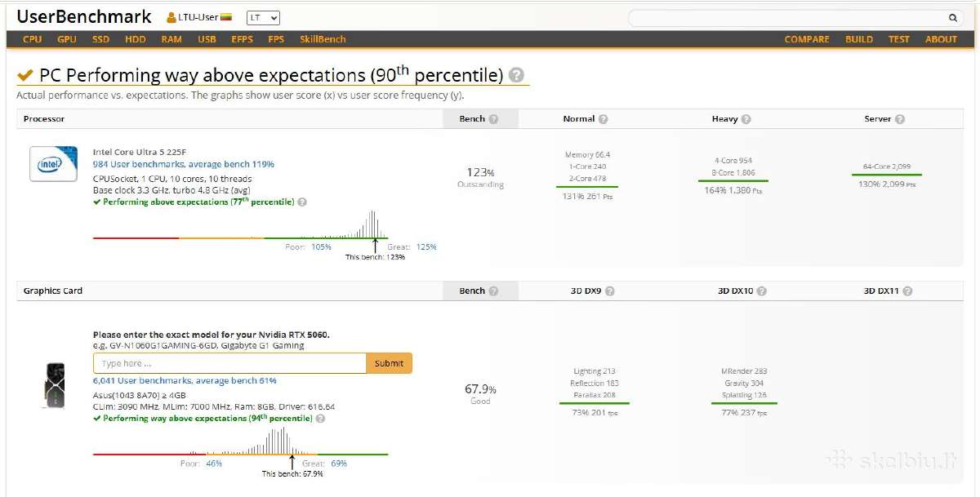Click Intel Core Ultra 5 225F title
Viewport: 980px width, 497px height.
[140, 152]
